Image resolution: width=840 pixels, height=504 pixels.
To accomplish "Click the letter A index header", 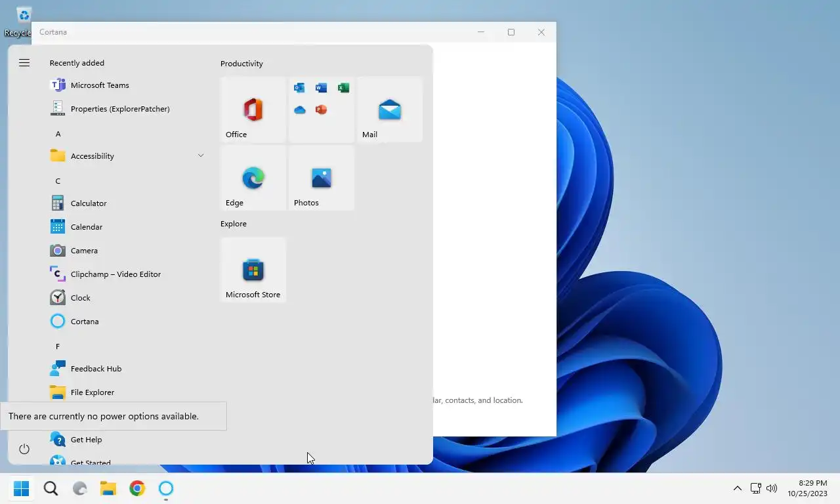I will 58,134.
